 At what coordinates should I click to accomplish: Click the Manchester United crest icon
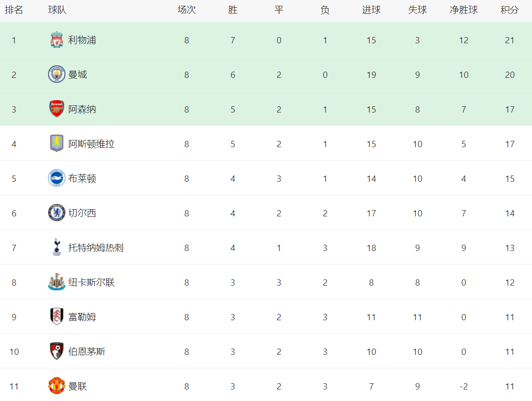click(x=57, y=386)
